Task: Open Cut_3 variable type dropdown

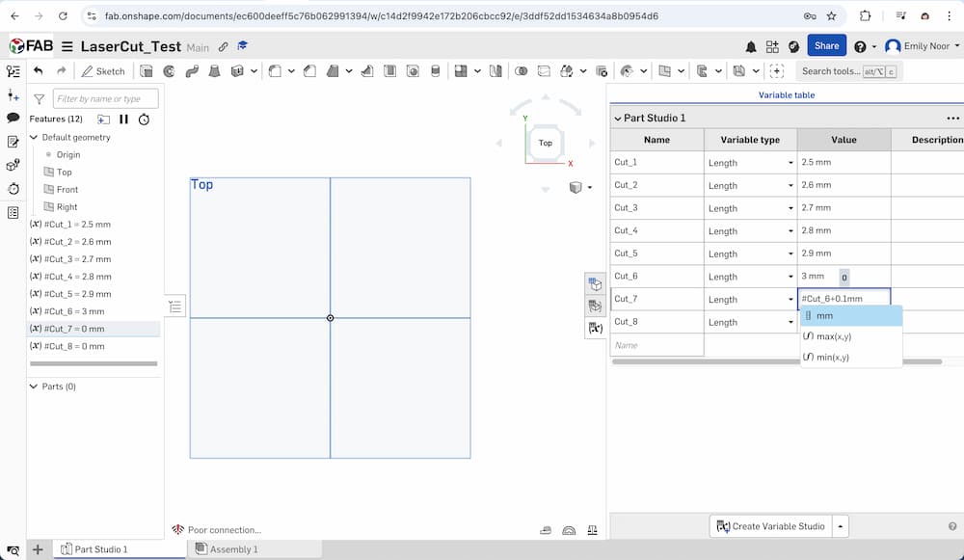Action: pos(790,208)
